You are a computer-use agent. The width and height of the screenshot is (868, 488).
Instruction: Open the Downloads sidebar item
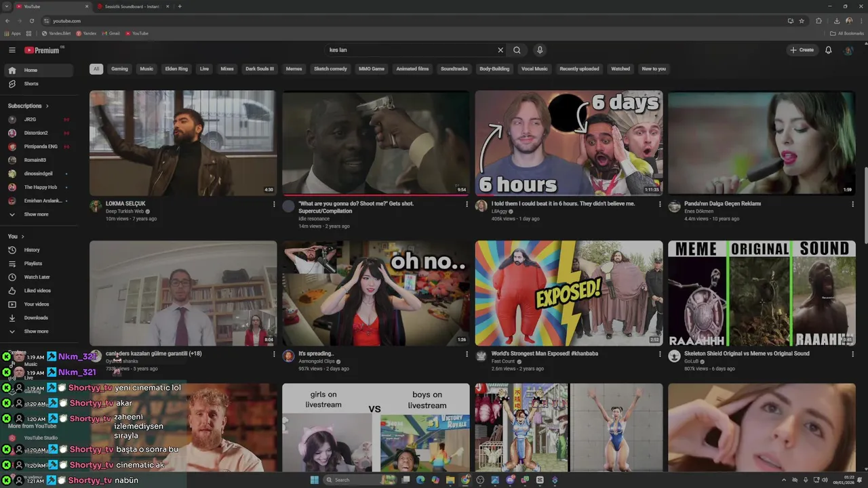(38, 318)
